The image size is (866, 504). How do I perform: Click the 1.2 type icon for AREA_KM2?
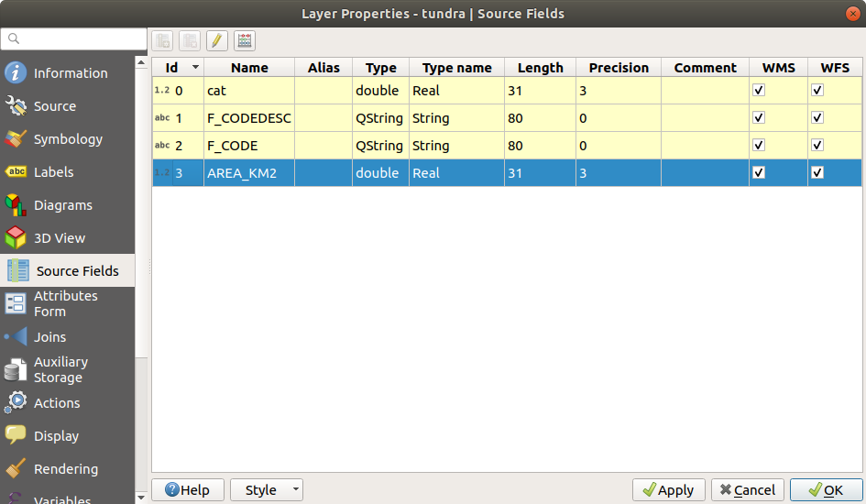click(162, 173)
